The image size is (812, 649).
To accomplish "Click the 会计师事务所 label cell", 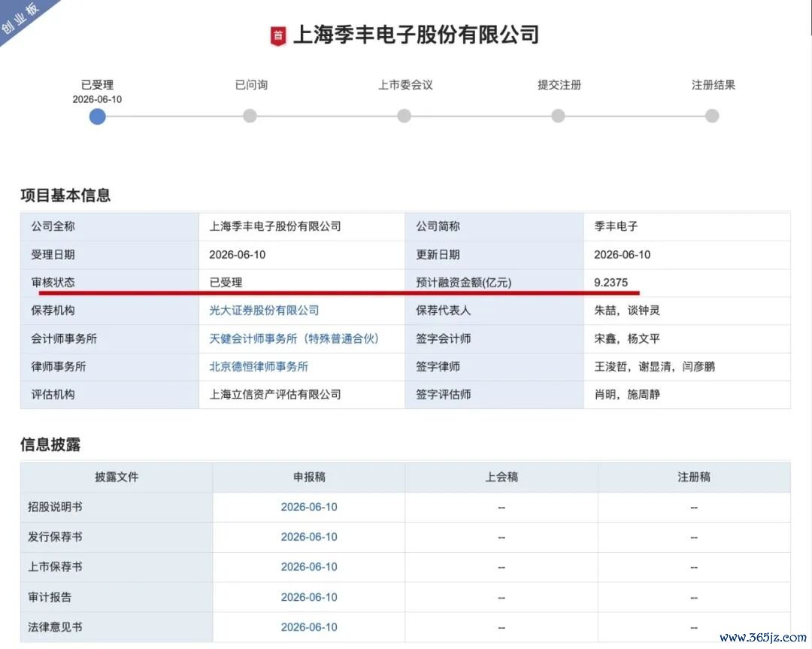I will (109, 338).
